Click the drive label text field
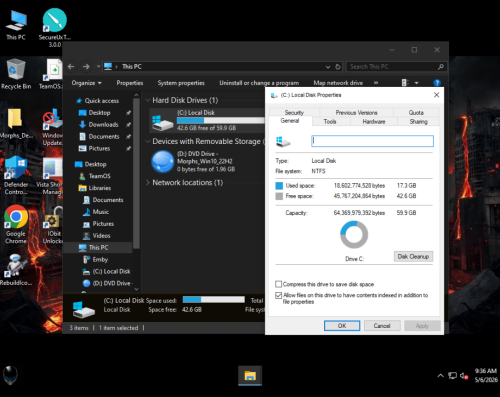 (x=372, y=141)
